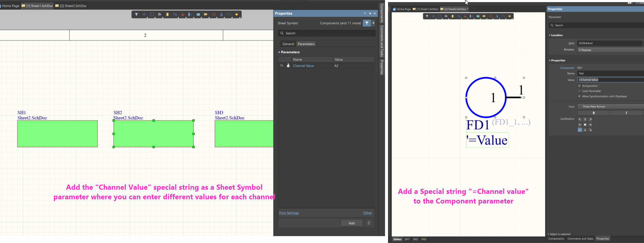Click the Add parameter button
Image resolution: width=644 pixels, height=243 pixels.
(352, 223)
